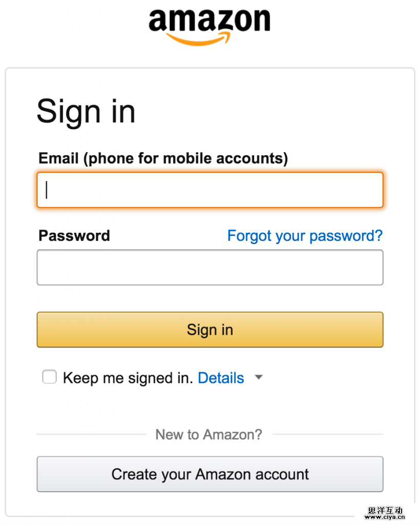Click the New to Amazon? text
This screenshot has height=525, width=420.
pyautogui.click(x=208, y=435)
